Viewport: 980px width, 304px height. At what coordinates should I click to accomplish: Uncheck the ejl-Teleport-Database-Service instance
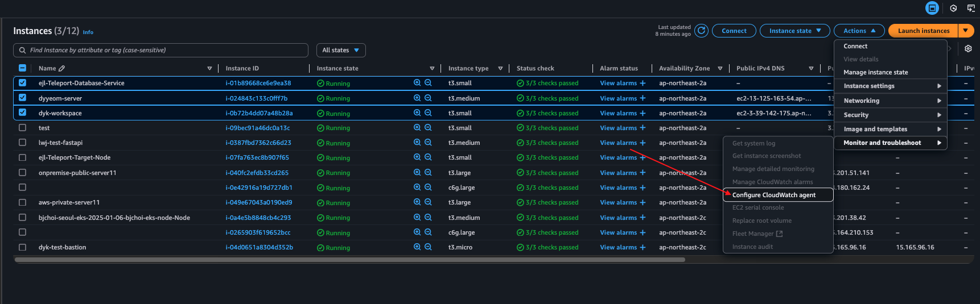pyautogui.click(x=23, y=82)
